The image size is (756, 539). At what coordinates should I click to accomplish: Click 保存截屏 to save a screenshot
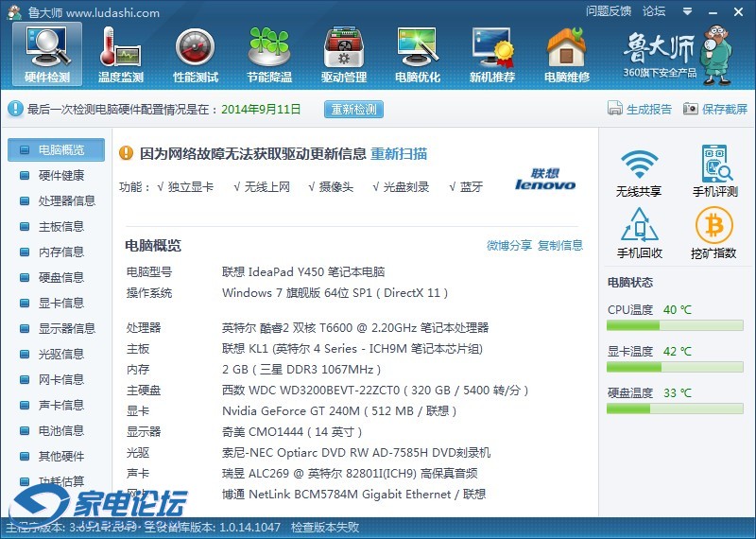pos(715,109)
